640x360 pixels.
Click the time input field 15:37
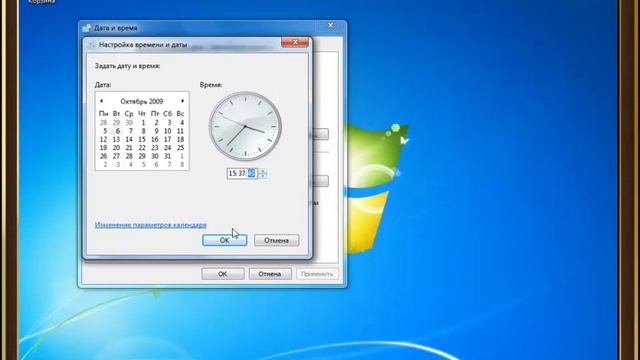[x=242, y=173]
